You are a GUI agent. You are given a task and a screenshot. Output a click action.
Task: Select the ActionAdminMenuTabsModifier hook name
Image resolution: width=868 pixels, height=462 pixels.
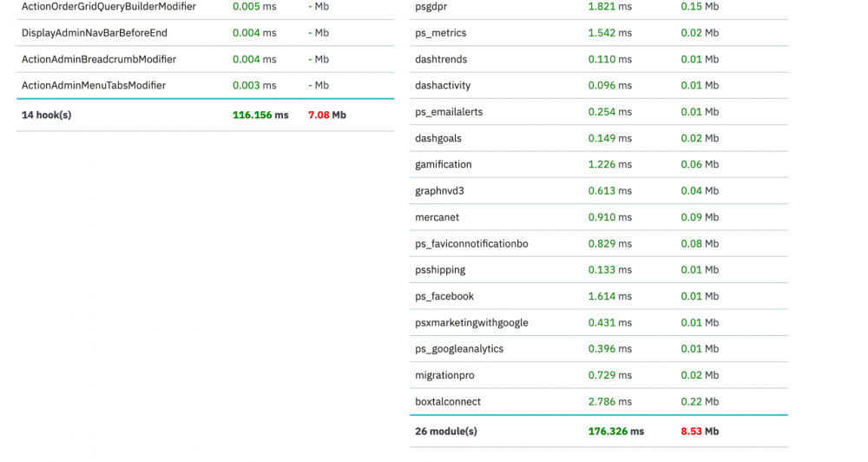(x=94, y=85)
